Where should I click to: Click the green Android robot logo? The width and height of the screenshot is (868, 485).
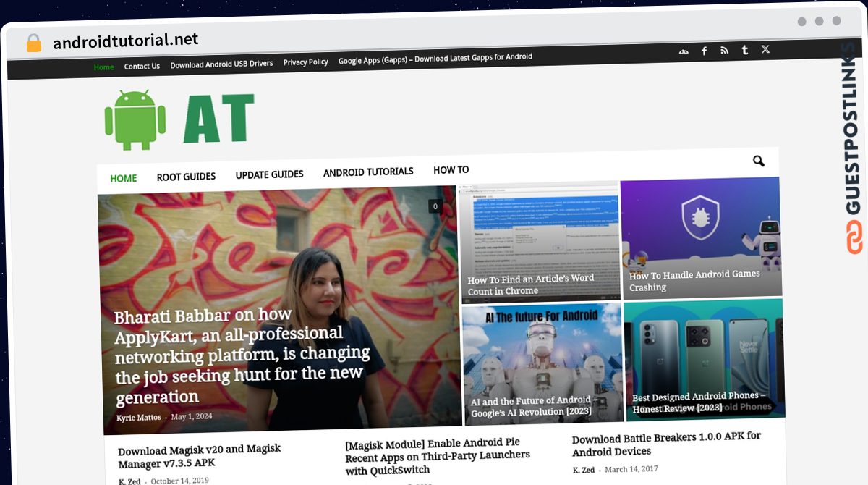(135, 120)
